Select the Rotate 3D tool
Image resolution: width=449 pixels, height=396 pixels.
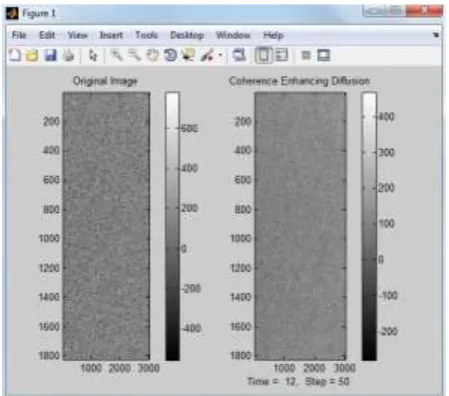click(x=171, y=55)
